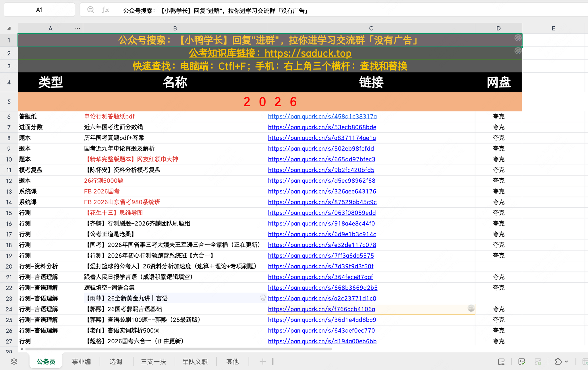The image size is (588, 370).
Task: Click the 类型 header cell
Action: tap(51, 82)
